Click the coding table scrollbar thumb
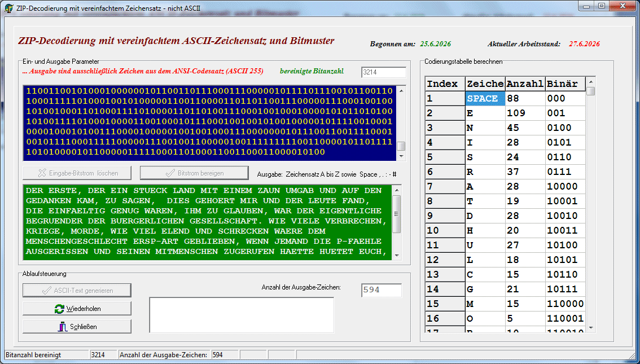The image size is (640, 364). [x=591, y=91]
